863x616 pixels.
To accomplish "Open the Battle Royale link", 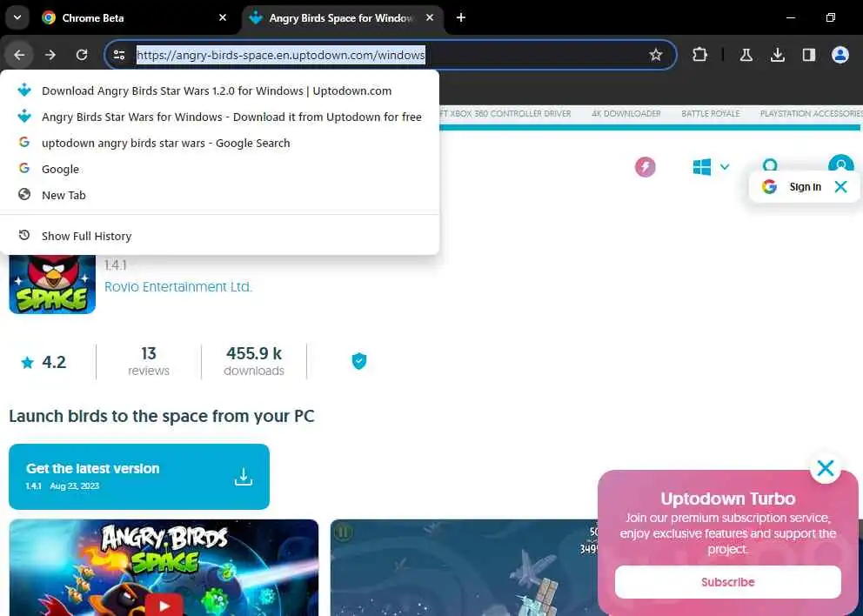I will (710, 113).
